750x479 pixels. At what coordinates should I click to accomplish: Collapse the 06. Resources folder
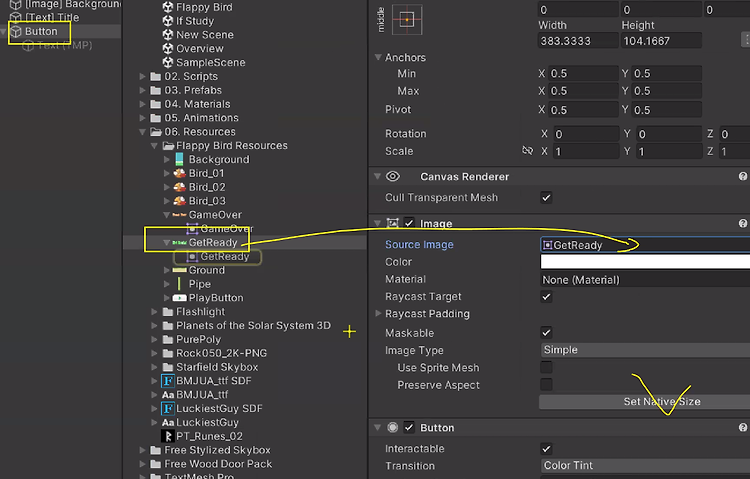[143, 132]
